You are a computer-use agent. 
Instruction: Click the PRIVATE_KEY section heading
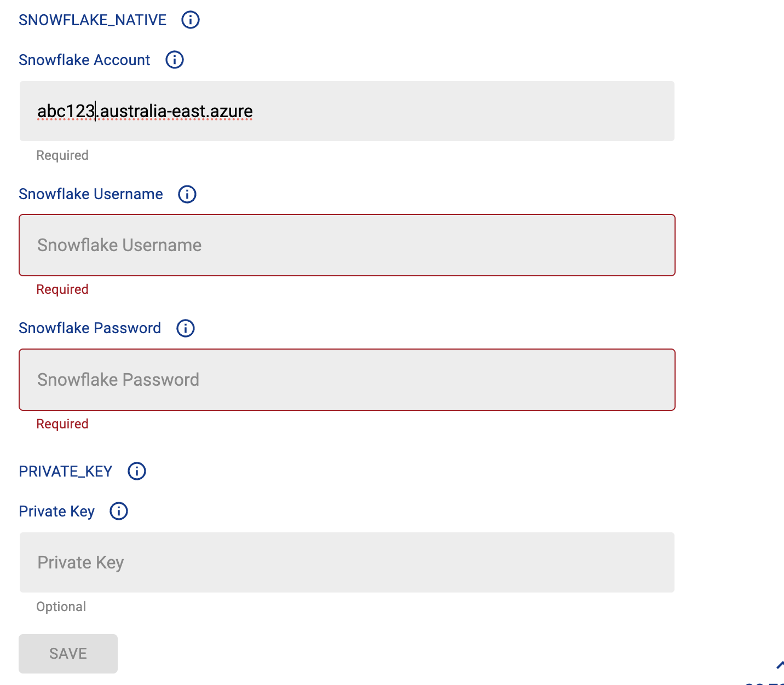66,472
